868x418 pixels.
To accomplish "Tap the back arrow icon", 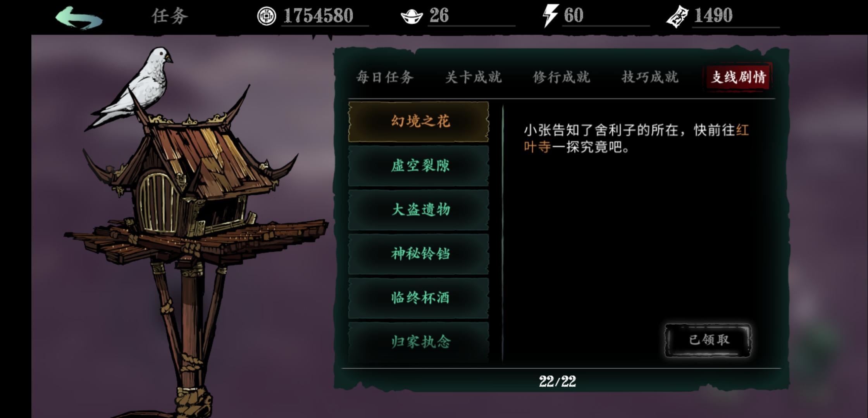I will coord(79,17).
